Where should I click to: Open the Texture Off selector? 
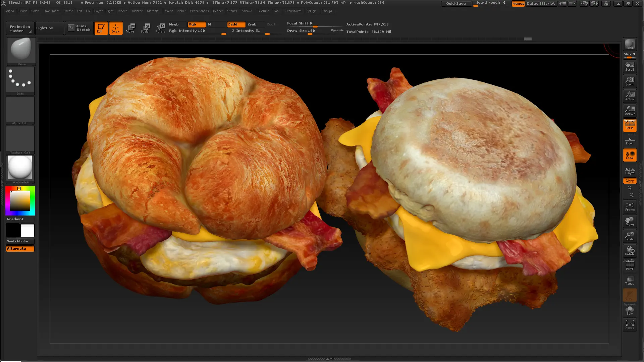point(20,140)
